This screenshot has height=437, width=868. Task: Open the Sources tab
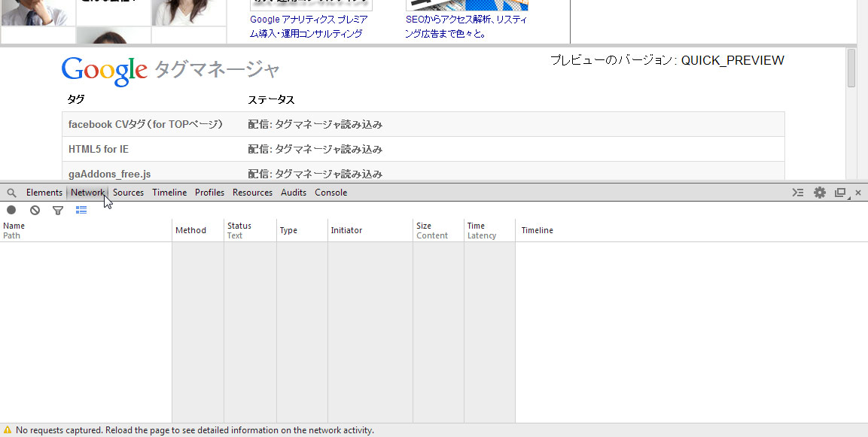[x=129, y=193]
